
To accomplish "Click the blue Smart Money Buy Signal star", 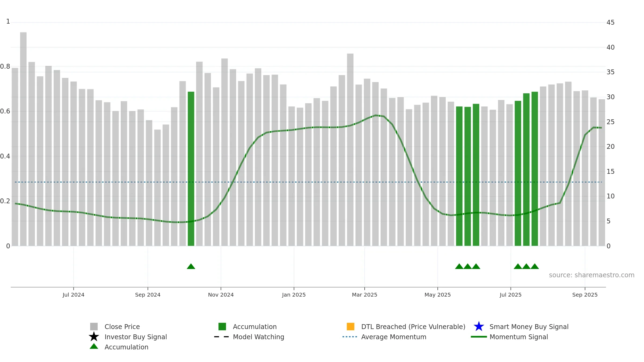I will pyautogui.click(x=479, y=326).
